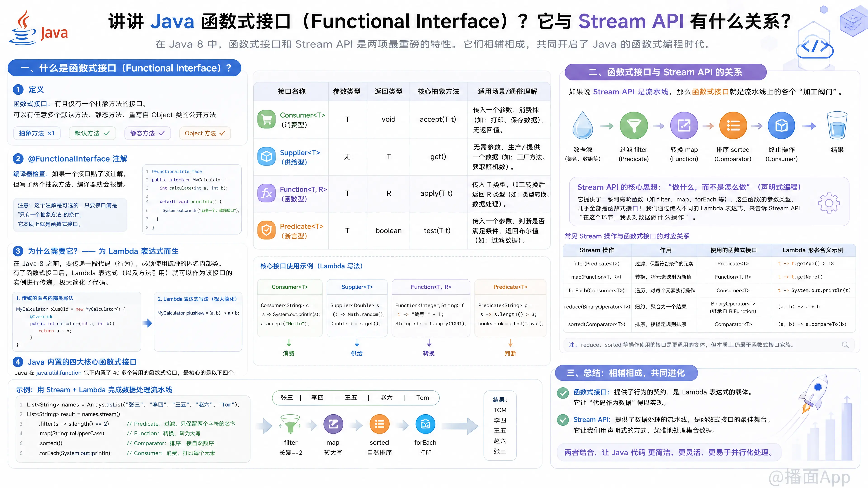
Task: Click the blue forEach icon above 打印
Action: click(425, 424)
